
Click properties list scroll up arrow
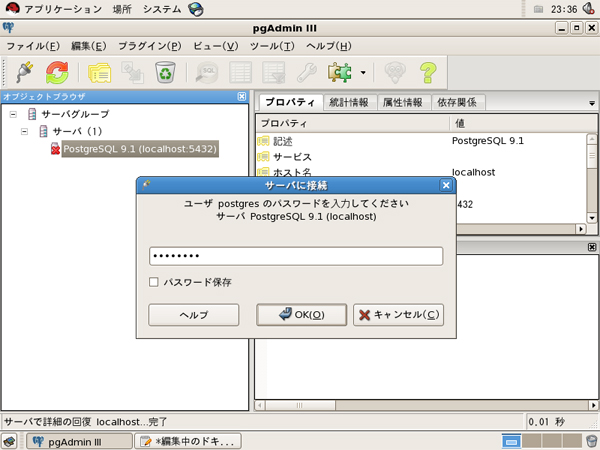tap(592, 139)
